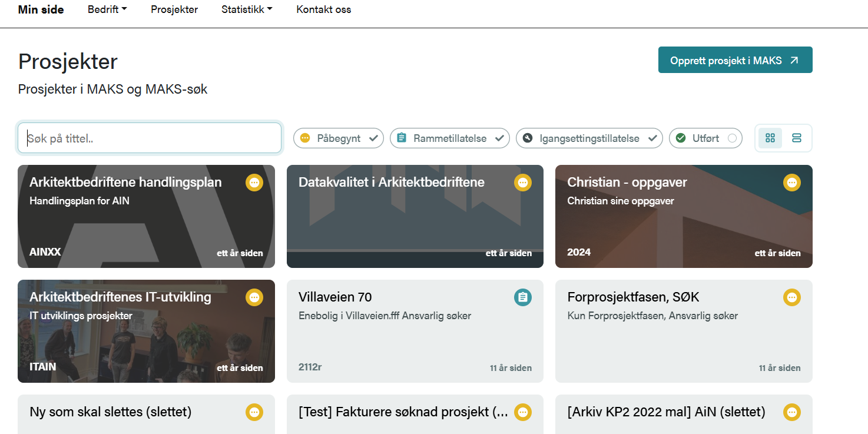Image resolution: width=868 pixels, height=434 pixels.
Task: Click 'Handlingsplan for AIN' subtitle
Action: tap(79, 201)
